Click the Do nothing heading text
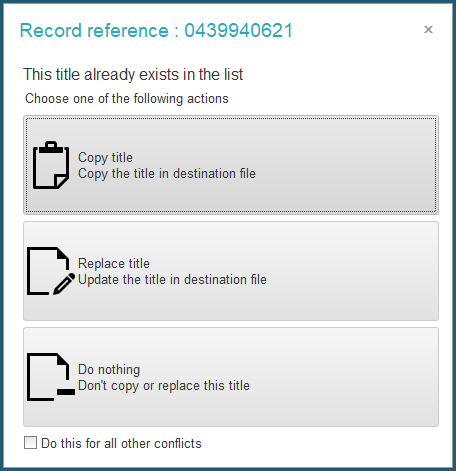Screen dimensions: 456x471 click(109, 370)
